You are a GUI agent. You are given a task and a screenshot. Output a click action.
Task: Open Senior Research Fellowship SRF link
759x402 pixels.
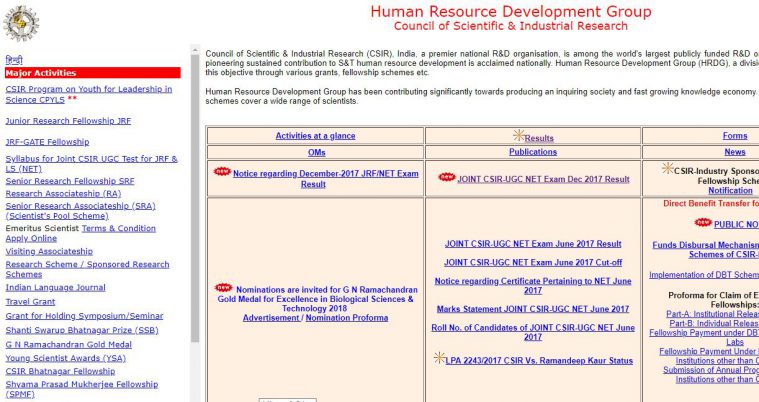pyautogui.click(x=70, y=181)
